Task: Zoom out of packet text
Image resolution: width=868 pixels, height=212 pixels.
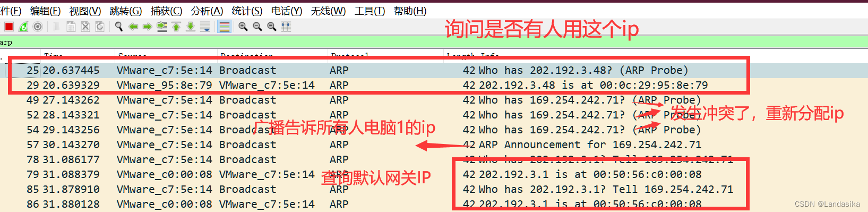Action: (257, 27)
